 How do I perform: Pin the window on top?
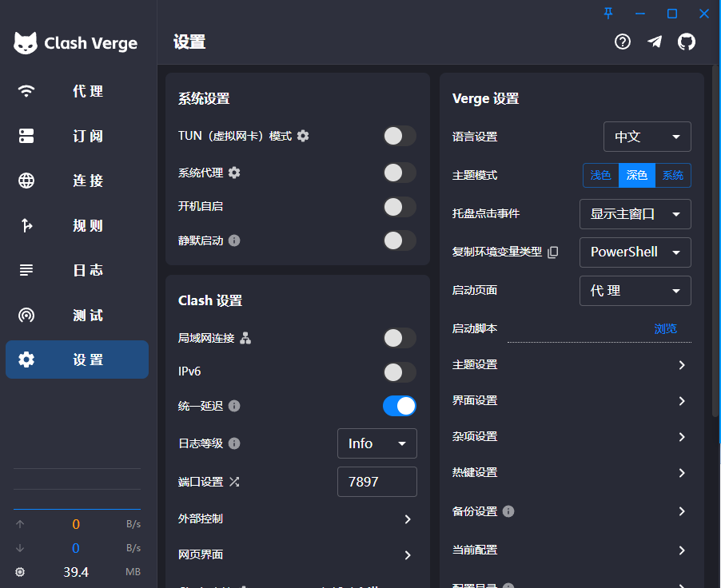[x=607, y=14]
